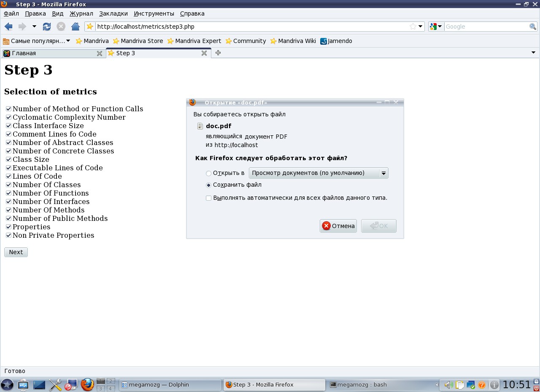The image size is (540, 392).
Task: Switch to virtual desktop 2
Action: tap(111, 381)
